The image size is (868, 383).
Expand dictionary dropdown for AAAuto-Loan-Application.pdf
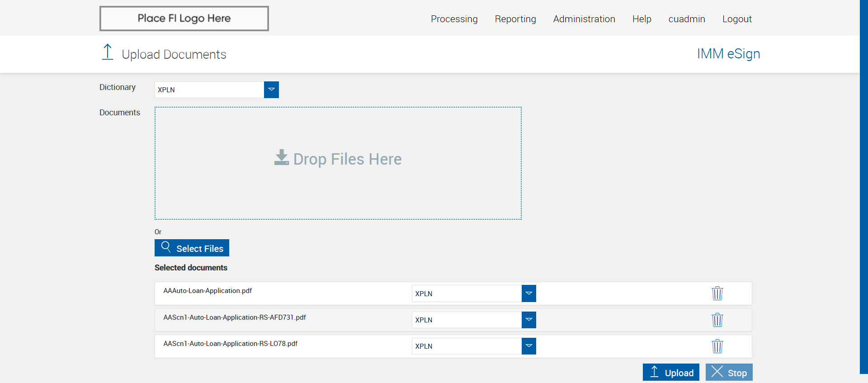pyautogui.click(x=528, y=293)
